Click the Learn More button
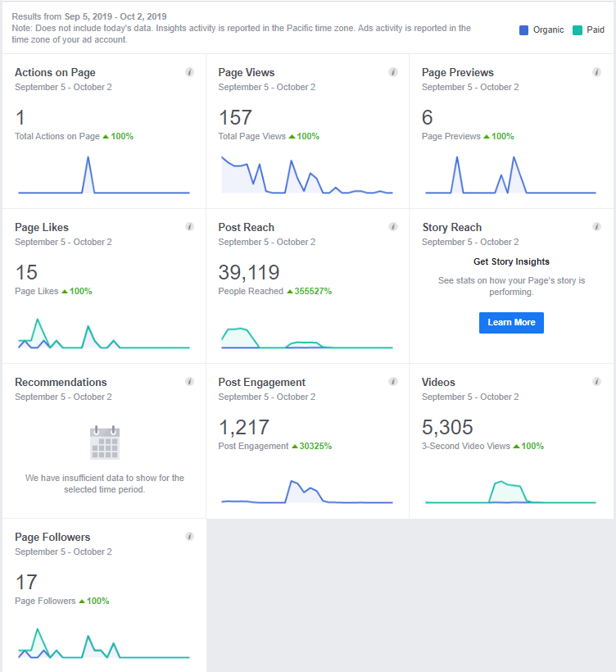 point(511,322)
